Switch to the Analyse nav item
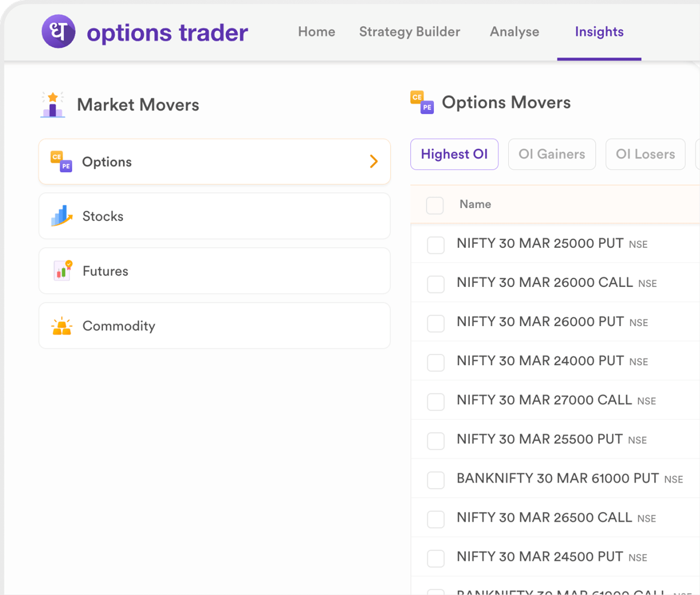Screen dimensions: 700x595 click(514, 32)
